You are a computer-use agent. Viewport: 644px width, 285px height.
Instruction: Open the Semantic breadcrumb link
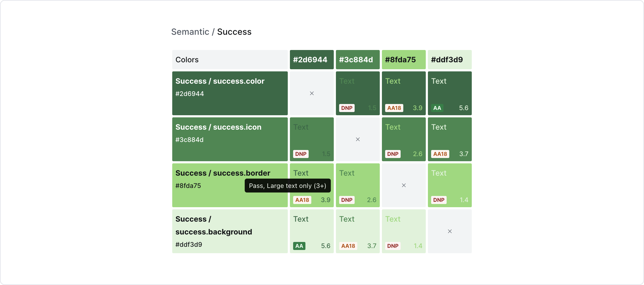[x=190, y=32]
